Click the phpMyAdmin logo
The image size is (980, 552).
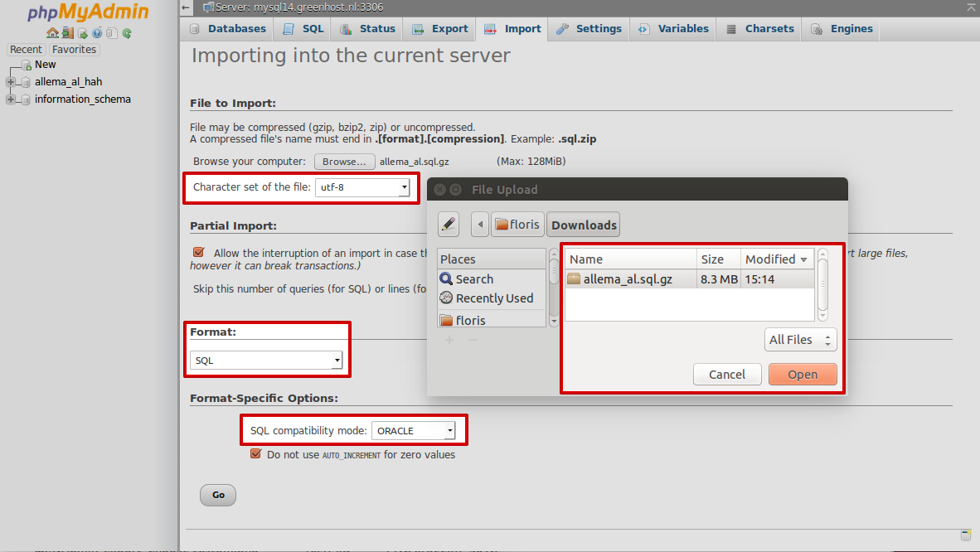point(88,12)
